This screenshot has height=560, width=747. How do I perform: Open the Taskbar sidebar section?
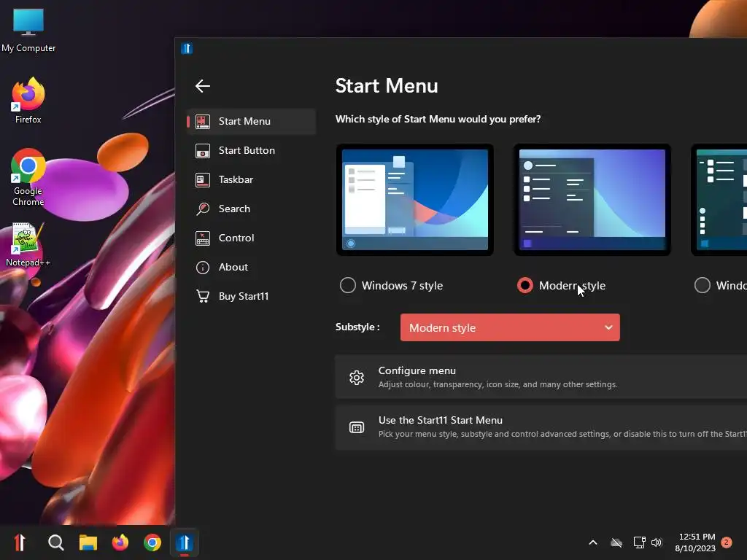click(252, 179)
